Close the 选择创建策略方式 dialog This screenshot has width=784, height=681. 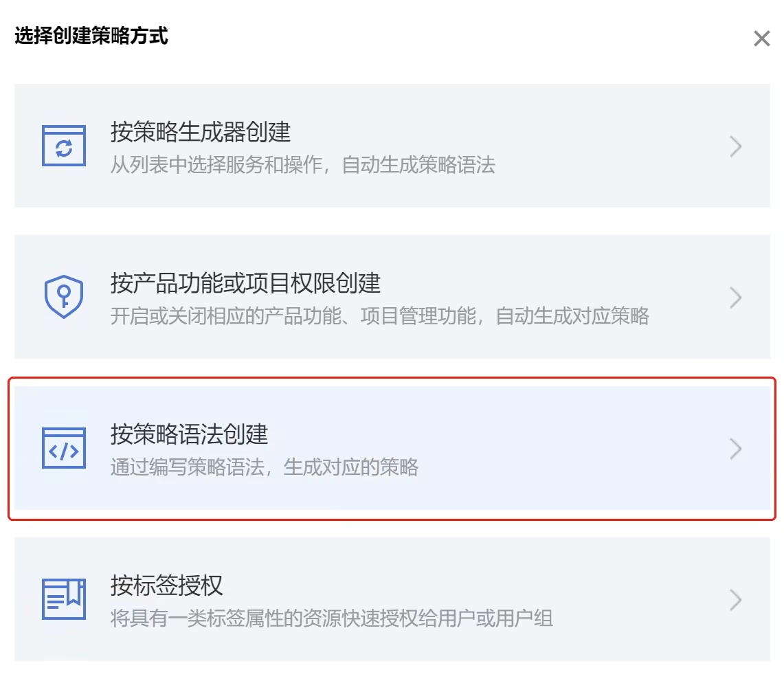[761, 38]
